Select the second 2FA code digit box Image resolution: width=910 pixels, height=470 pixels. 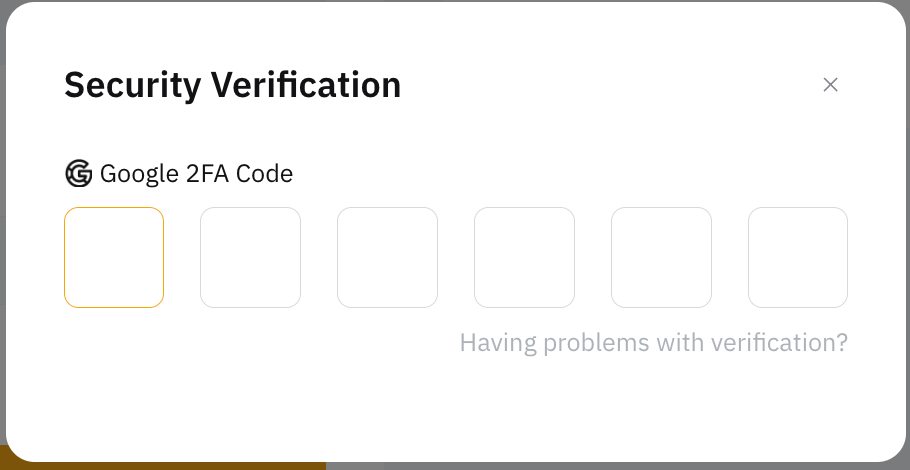click(x=250, y=257)
